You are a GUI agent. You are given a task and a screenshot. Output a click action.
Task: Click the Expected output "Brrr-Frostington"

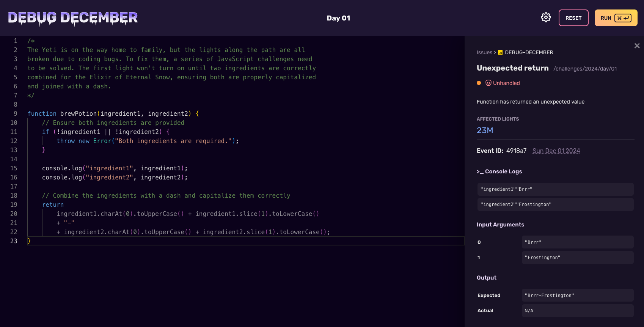[x=578, y=295]
